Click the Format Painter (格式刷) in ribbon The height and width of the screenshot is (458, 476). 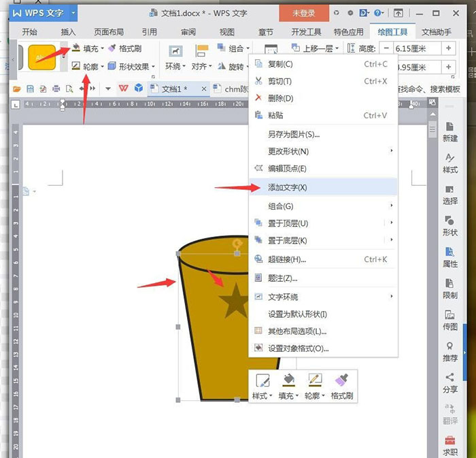coord(125,48)
